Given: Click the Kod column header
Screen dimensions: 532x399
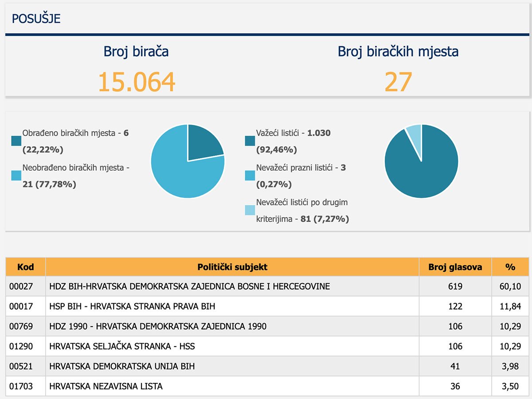Looking at the screenshot, I should pos(25,267).
